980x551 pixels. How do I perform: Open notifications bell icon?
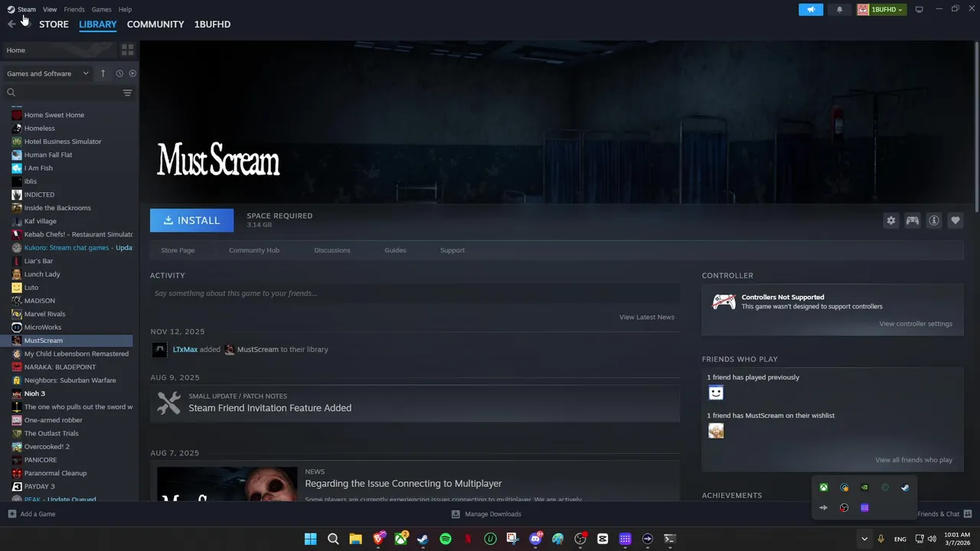point(839,9)
